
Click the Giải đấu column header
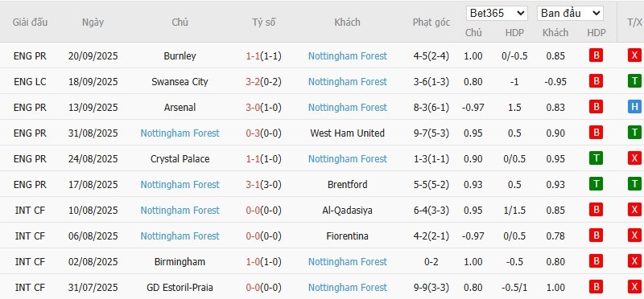click(x=30, y=23)
